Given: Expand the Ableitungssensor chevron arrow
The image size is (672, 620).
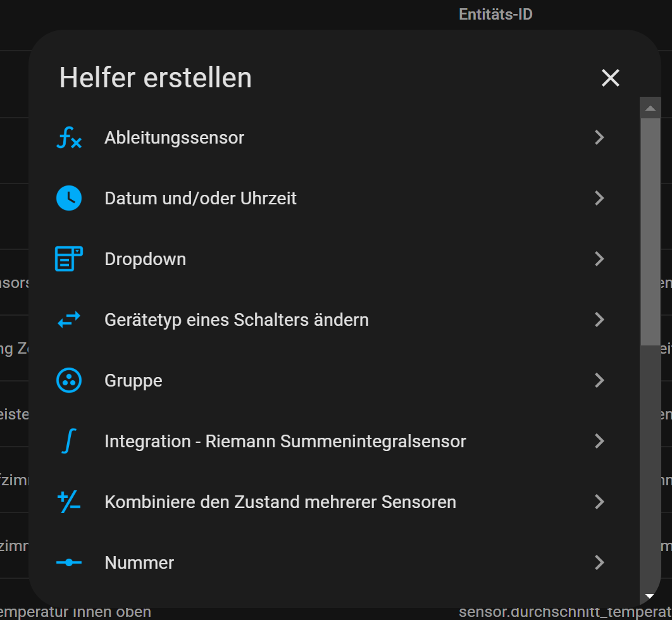Looking at the screenshot, I should click(599, 138).
